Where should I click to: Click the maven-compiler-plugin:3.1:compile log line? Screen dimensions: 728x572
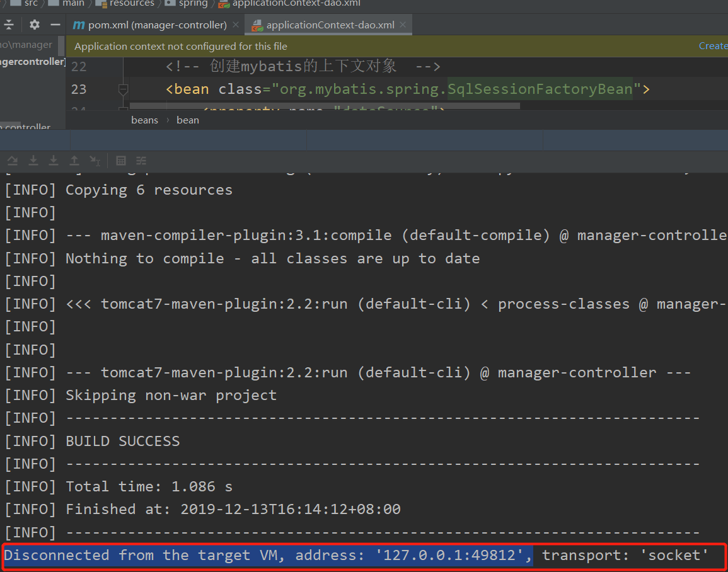[366, 235]
